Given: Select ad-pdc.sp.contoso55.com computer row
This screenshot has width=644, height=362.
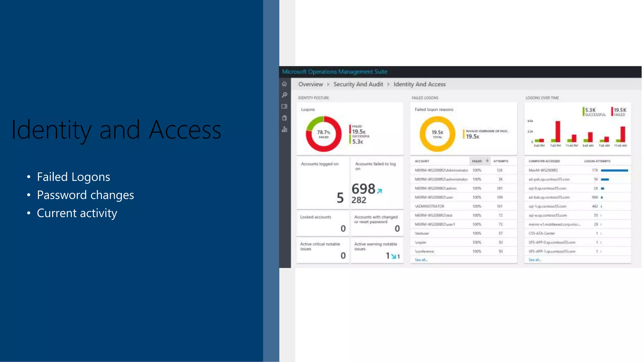Looking at the screenshot, I should tap(549, 179).
